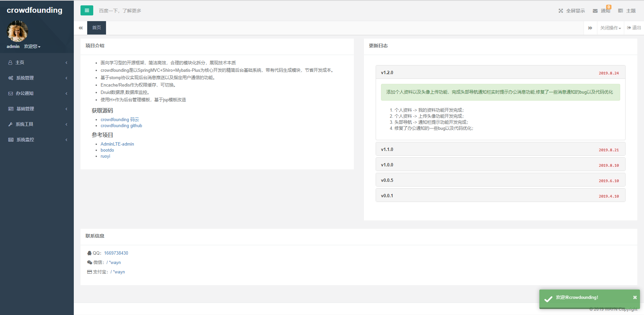This screenshot has width=644, height=315.
Task: Click the credit card icon beside 支付宝
Action: click(x=90, y=272)
